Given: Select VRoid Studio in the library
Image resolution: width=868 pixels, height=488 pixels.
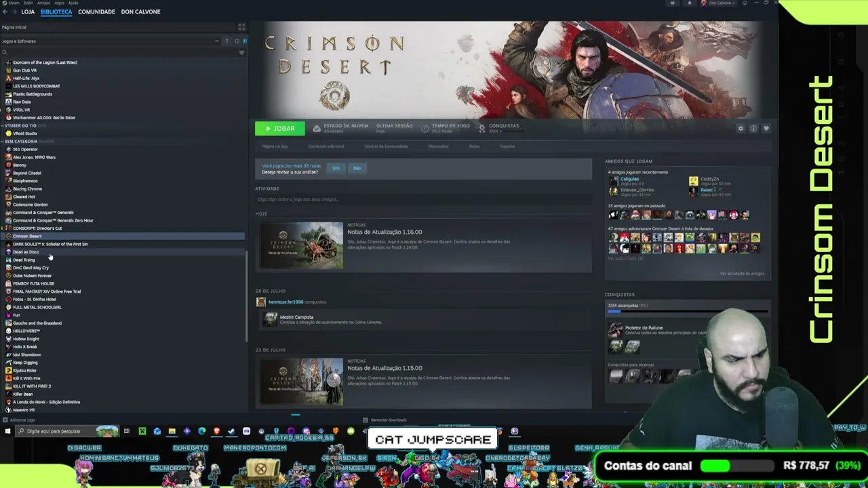Looking at the screenshot, I should (25, 134).
